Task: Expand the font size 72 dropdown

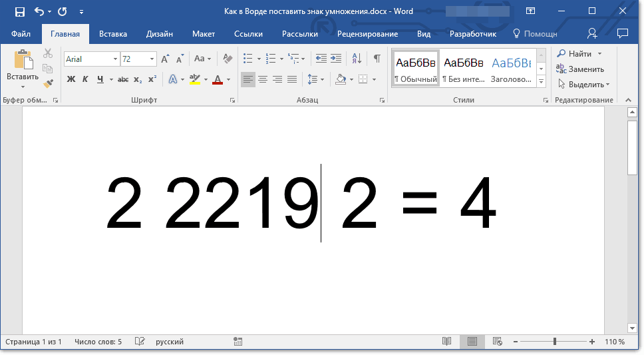Action: coord(152,59)
